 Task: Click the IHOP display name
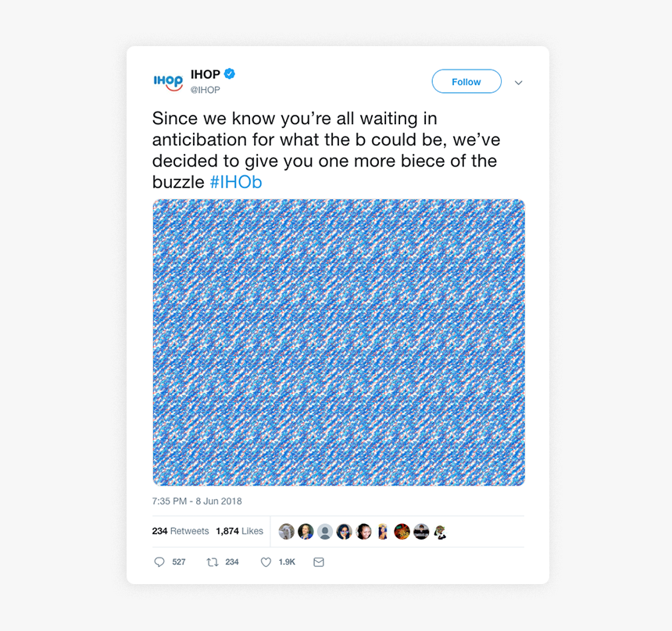click(x=204, y=73)
